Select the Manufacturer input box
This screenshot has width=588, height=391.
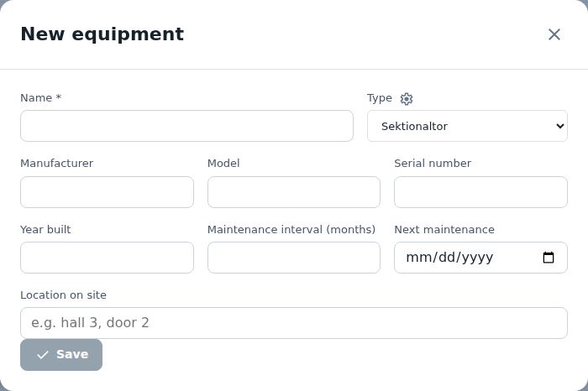coord(107,192)
